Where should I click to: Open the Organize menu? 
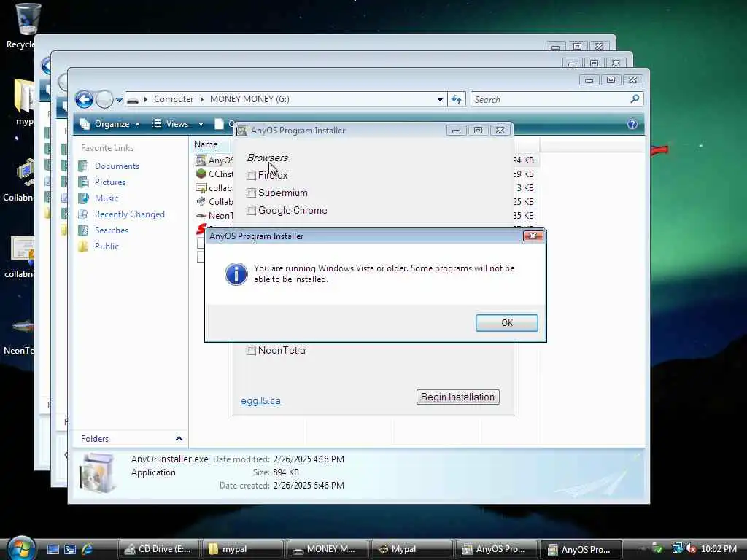click(x=110, y=124)
